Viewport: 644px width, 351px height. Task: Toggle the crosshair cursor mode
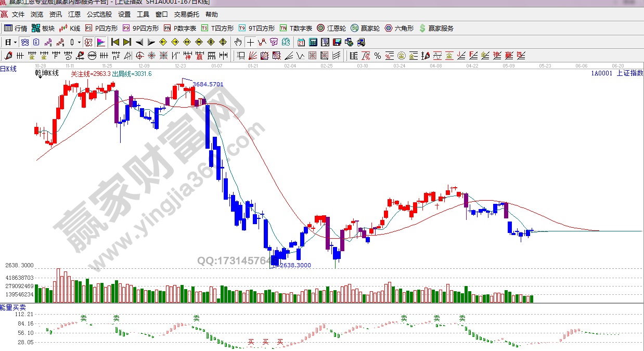coord(250,42)
